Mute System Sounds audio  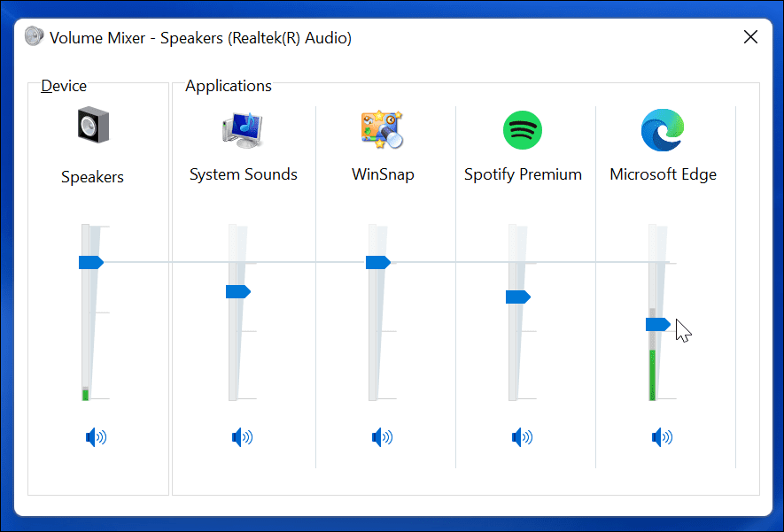242,436
